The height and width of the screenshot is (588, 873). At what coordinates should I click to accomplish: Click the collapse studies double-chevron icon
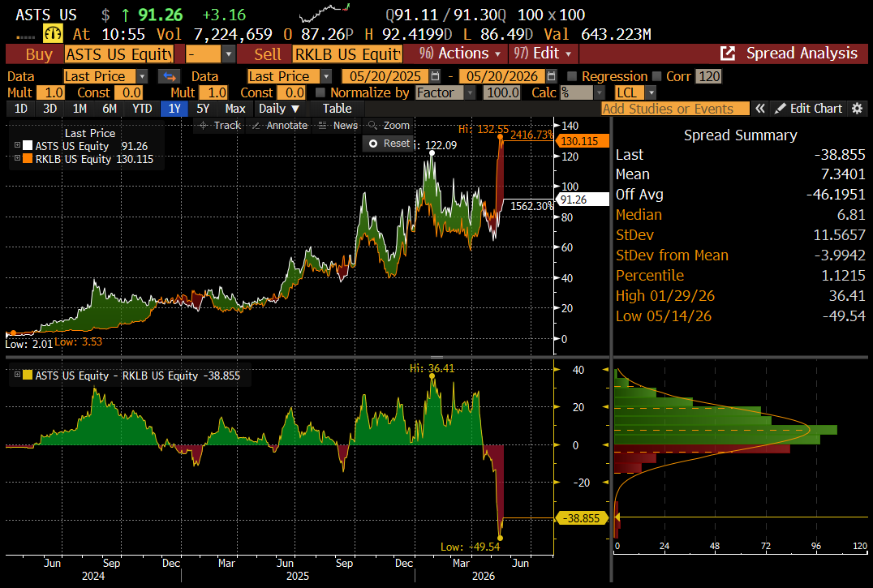coord(760,109)
